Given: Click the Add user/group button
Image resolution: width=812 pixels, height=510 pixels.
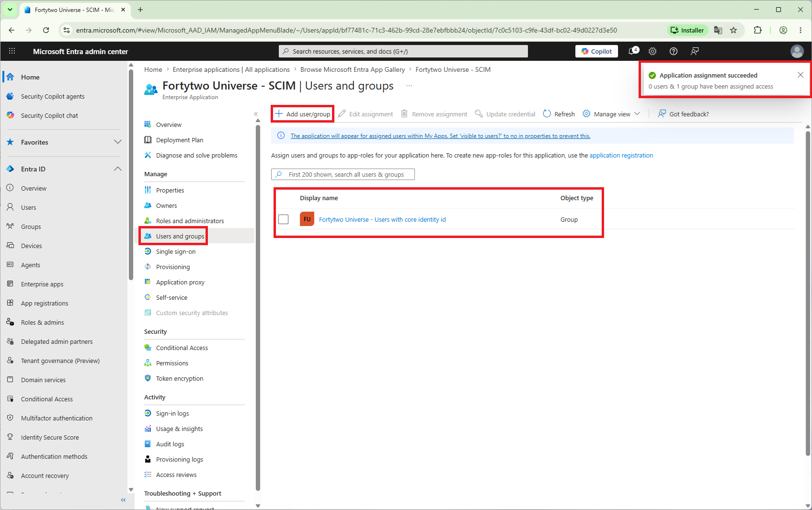Looking at the screenshot, I should click(x=303, y=114).
